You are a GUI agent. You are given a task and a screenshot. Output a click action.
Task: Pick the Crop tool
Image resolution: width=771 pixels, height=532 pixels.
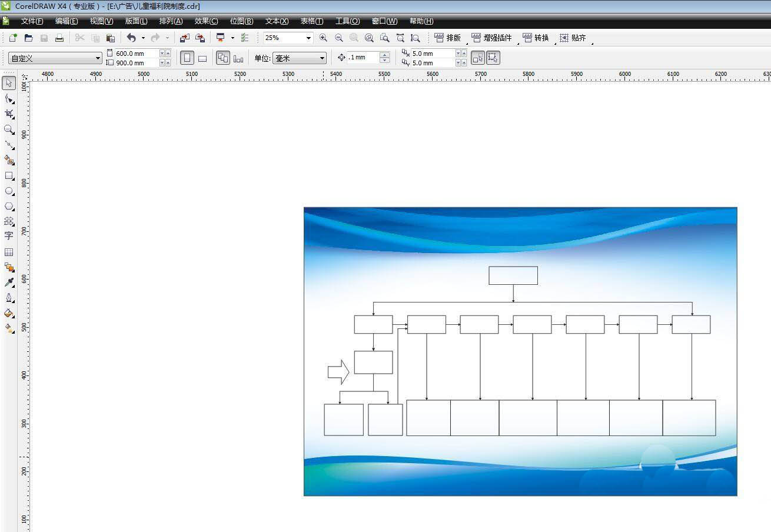pyautogui.click(x=9, y=114)
